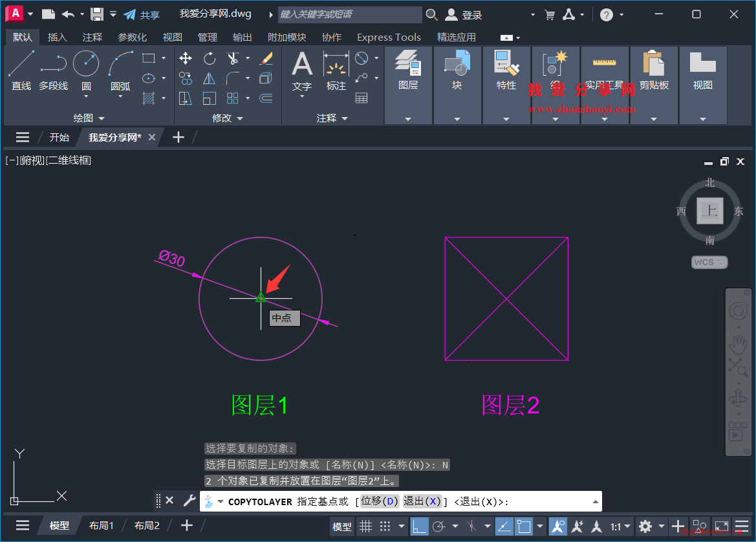
Task: Click the 登录 sign-in button
Action: [463, 15]
